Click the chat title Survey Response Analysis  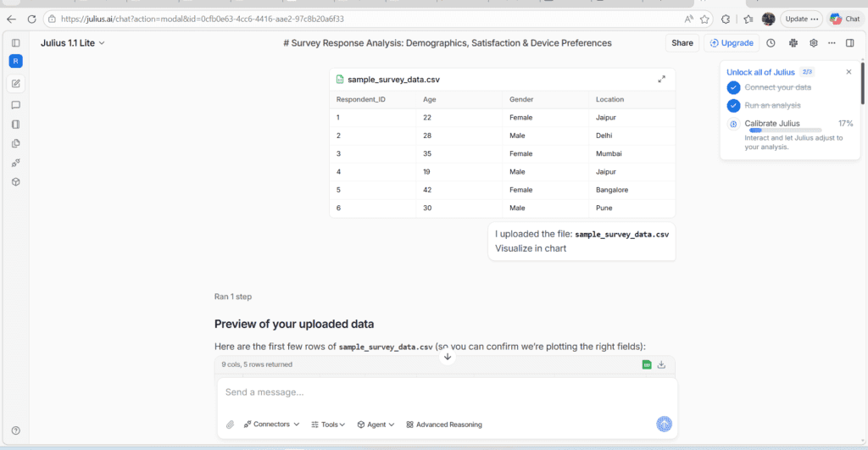[x=448, y=42]
